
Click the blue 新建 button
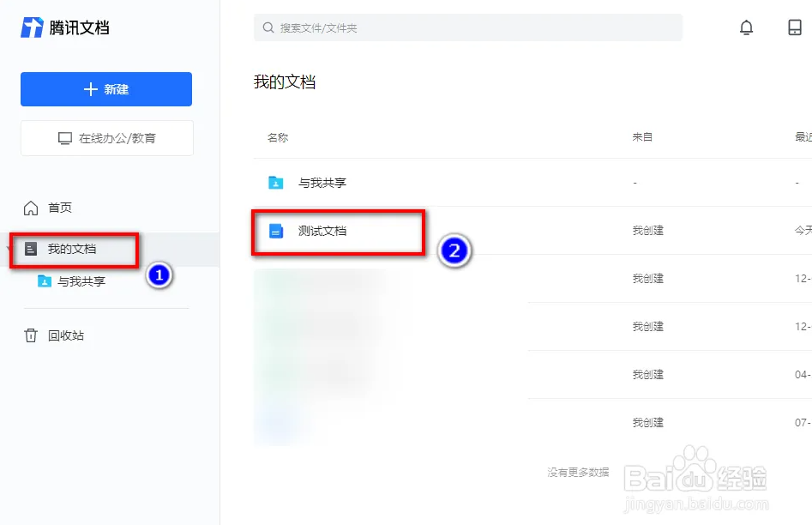point(106,89)
